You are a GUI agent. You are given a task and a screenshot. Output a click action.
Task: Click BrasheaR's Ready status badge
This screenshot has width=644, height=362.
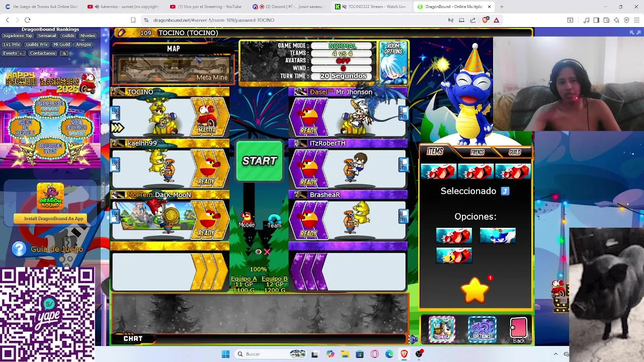(308, 220)
